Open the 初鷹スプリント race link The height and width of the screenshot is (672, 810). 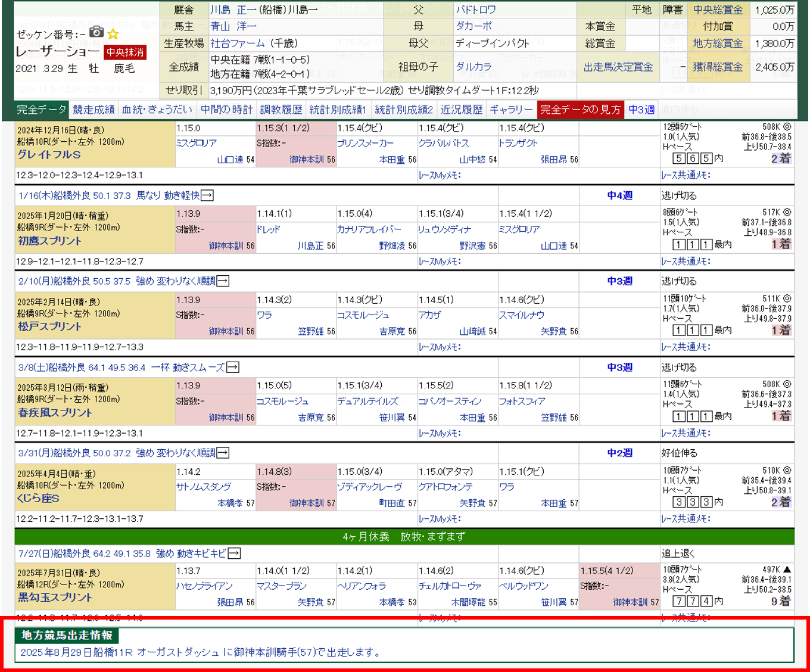49,241
